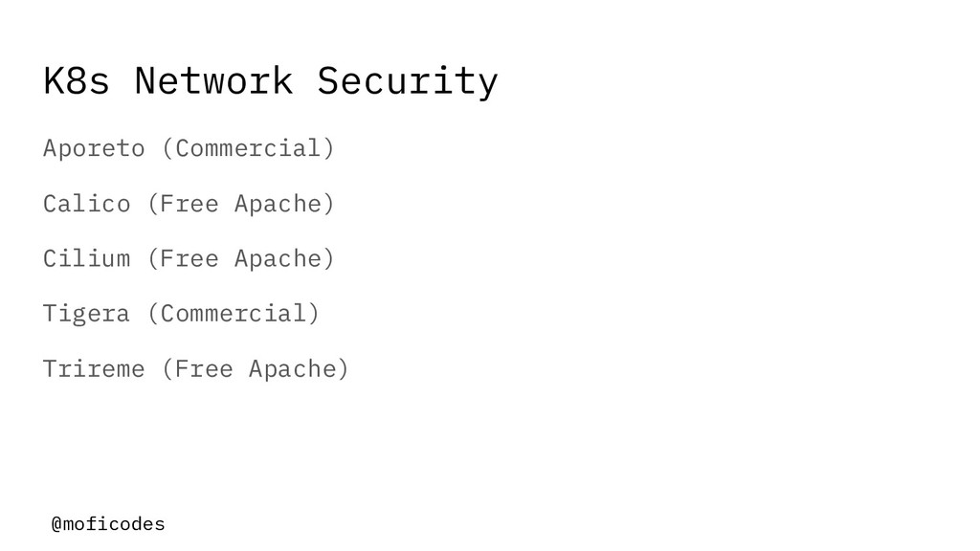Image resolution: width=980 pixels, height=551 pixels.
Task: Click the word Free on the Trireme line
Action: click(203, 368)
